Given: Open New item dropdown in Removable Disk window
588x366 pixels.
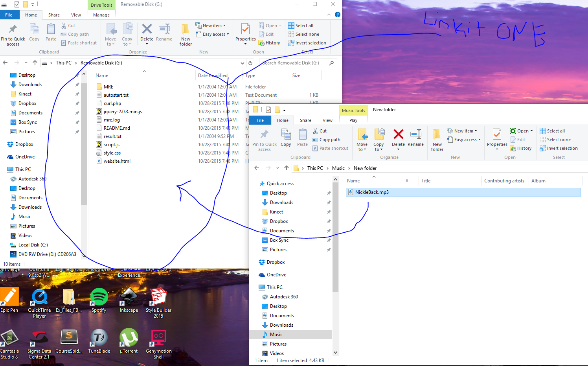Looking at the screenshot, I should [x=210, y=26].
